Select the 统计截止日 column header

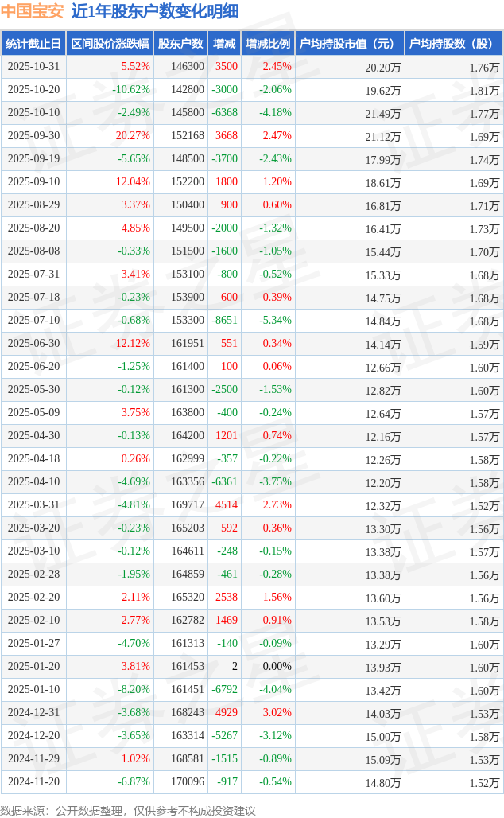tap(33, 44)
